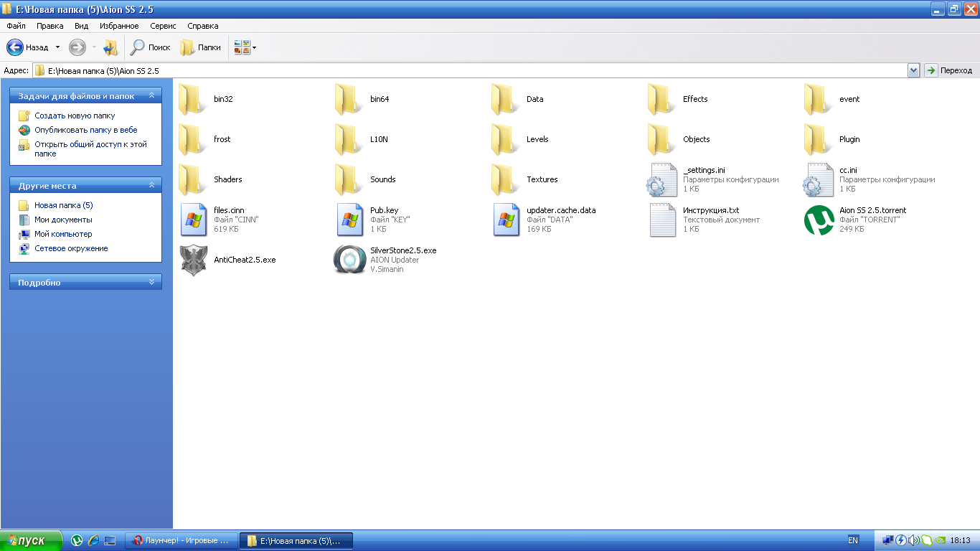
Task: Toggle the Папки folders pane
Action: click(x=200, y=47)
